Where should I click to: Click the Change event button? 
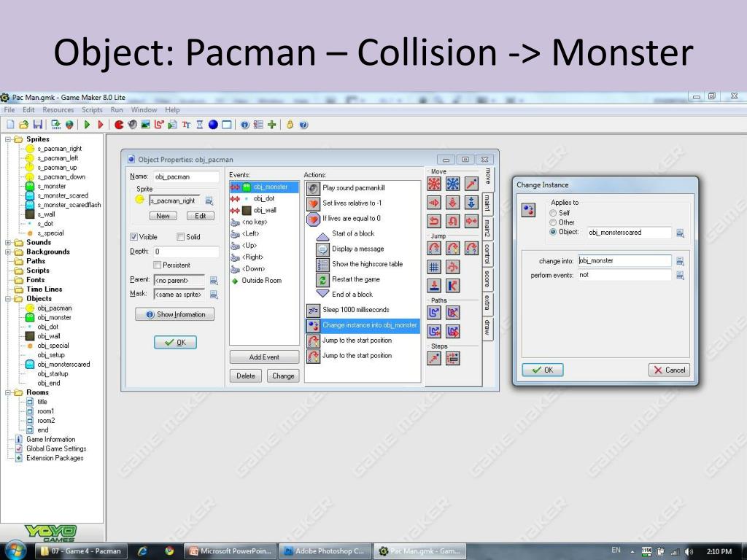click(283, 376)
